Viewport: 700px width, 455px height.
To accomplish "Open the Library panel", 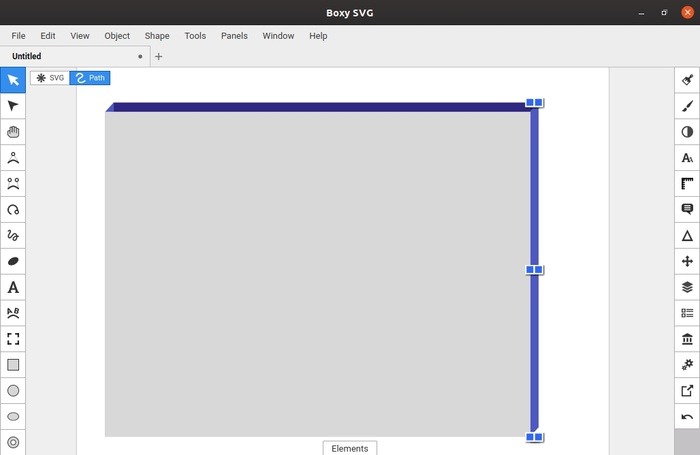I will click(x=687, y=339).
